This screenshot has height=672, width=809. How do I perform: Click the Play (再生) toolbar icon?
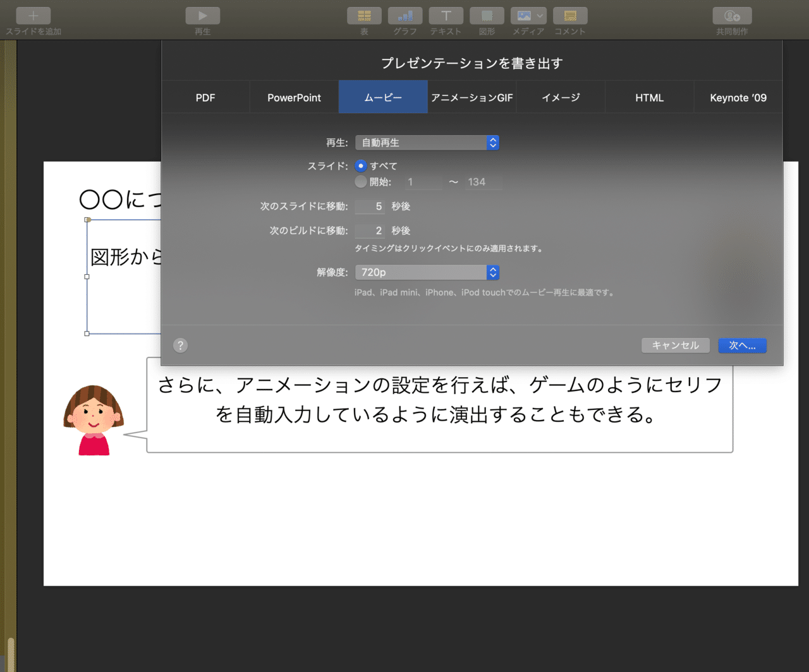[x=202, y=16]
